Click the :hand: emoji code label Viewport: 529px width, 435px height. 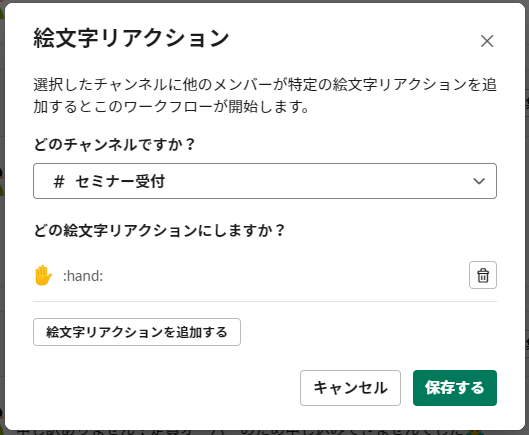[x=83, y=276]
